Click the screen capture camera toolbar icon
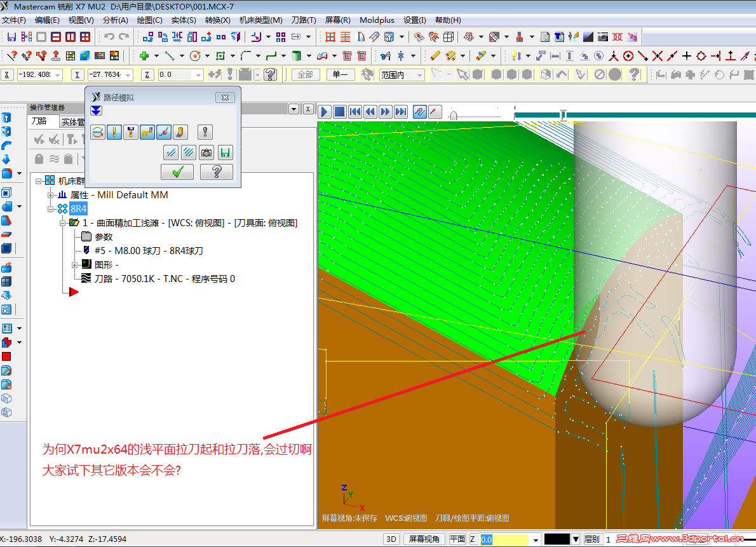756x547 pixels. point(603,37)
